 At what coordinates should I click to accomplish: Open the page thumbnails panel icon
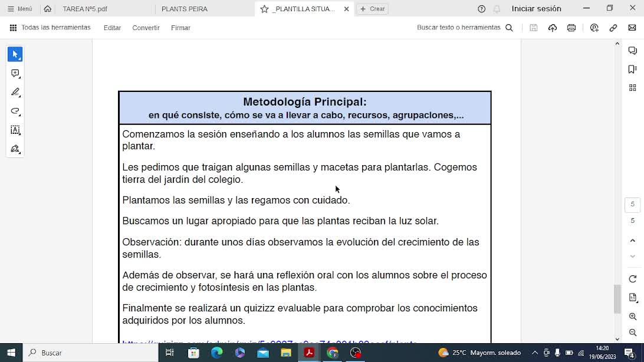[x=632, y=88]
